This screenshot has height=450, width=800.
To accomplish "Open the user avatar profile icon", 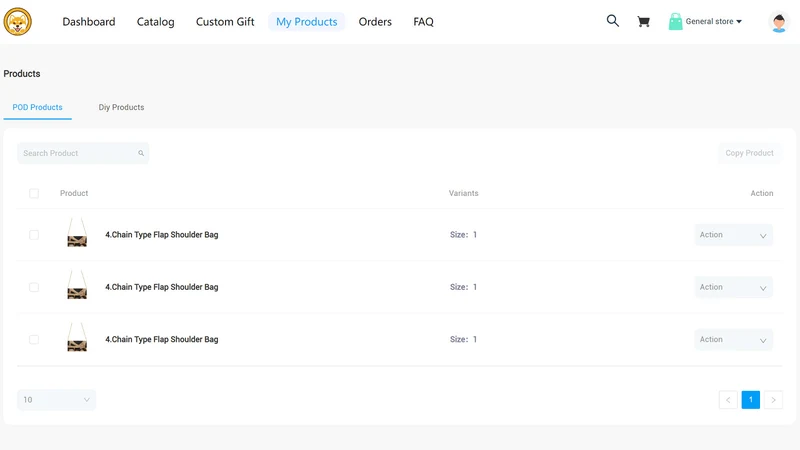I will click(779, 22).
